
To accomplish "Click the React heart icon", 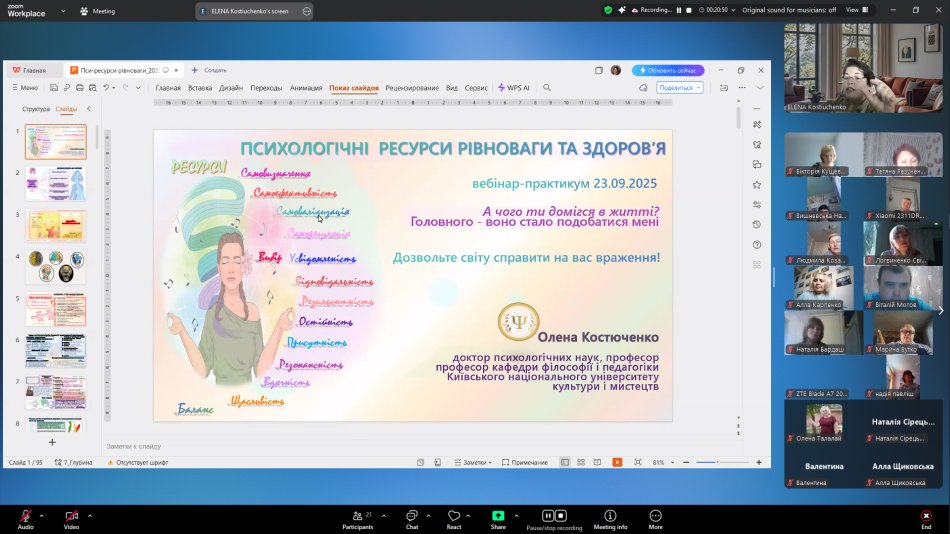I will point(454,516).
